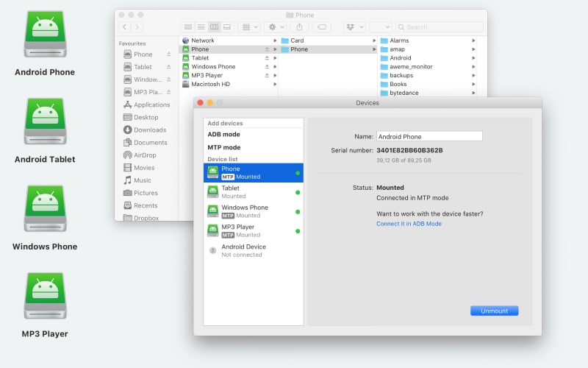Eject Tablet in the Finder sidebar
The height and width of the screenshot is (368, 588).
tap(169, 67)
